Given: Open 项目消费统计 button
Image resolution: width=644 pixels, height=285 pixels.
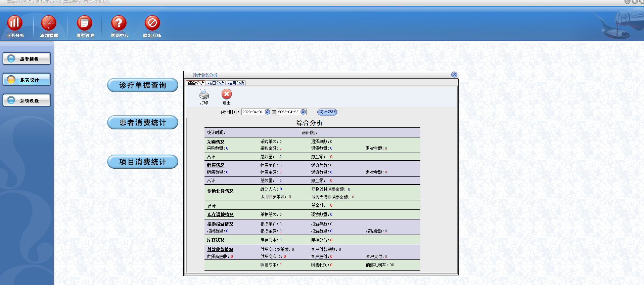Looking at the screenshot, I should tap(143, 162).
